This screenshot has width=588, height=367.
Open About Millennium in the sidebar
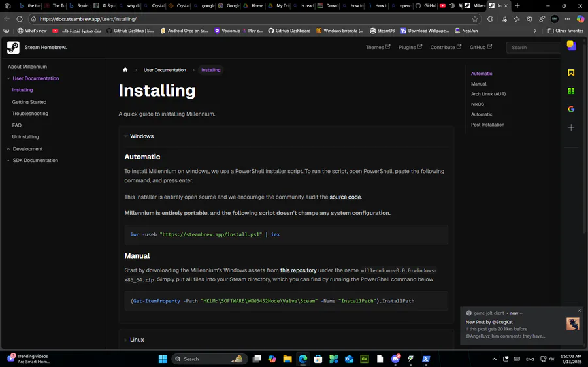point(27,67)
